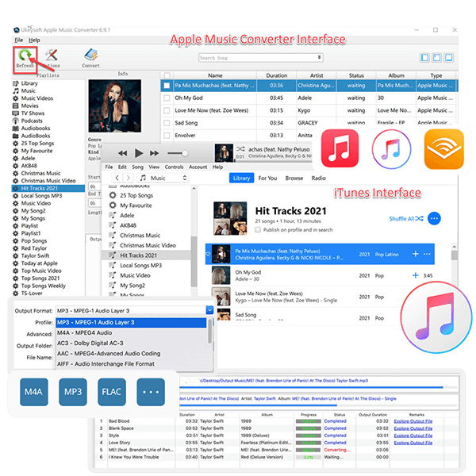This screenshot has width=476, height=476.
Task: Open the File menu in converter
Action: click(x=18, y=40)
